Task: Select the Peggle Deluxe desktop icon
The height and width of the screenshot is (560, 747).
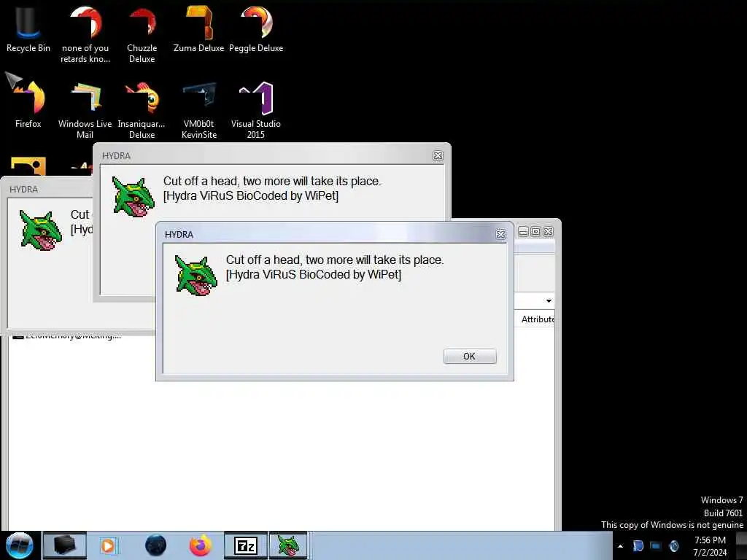Action: click(x=256, y=29)
